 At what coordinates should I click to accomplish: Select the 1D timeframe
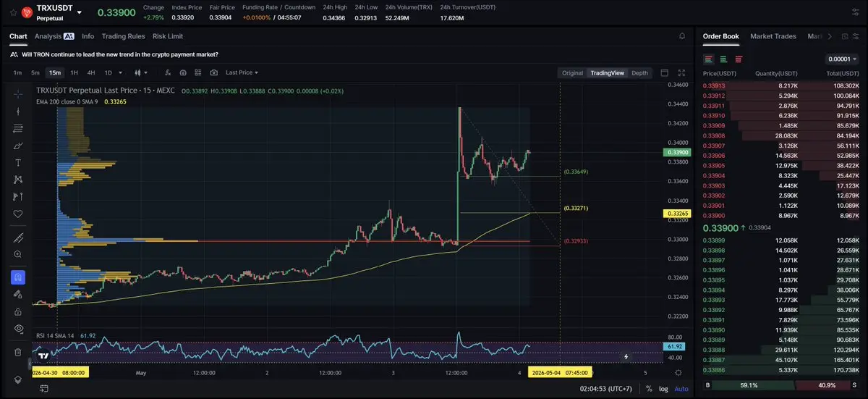coord(109,72)
